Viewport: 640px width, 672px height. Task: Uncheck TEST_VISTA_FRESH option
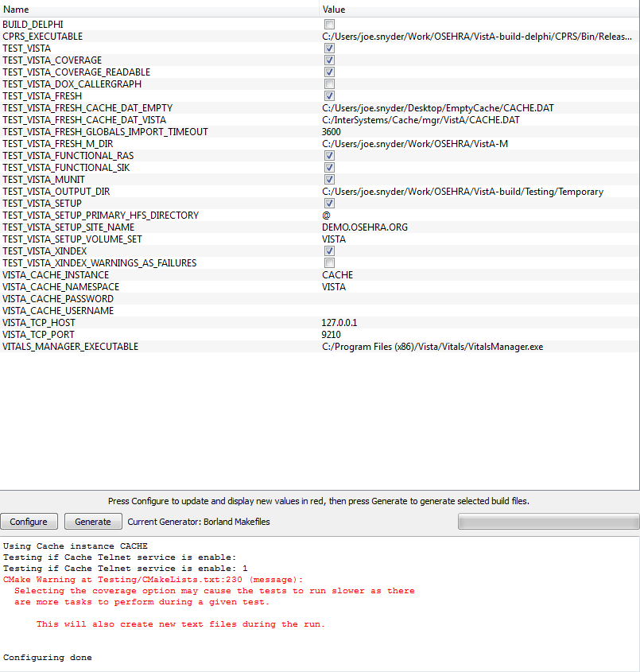[x=329, y=96]
